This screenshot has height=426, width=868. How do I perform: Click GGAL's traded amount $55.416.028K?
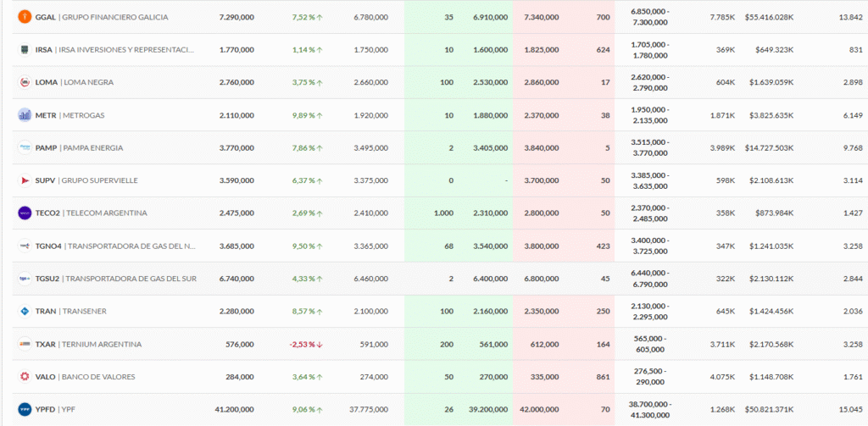point(769,17)
